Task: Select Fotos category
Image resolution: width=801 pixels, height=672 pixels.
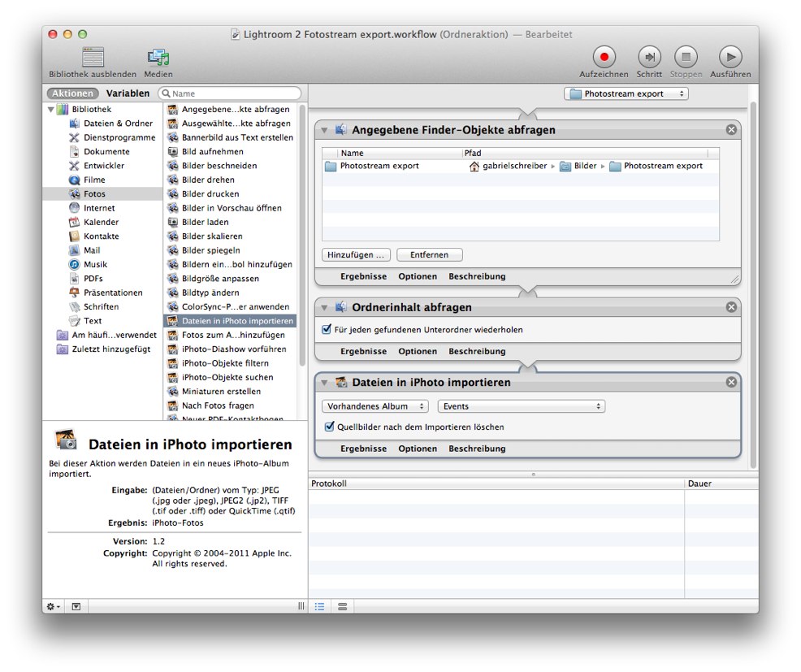Action: pyautogui.click(x=102, y=193)
